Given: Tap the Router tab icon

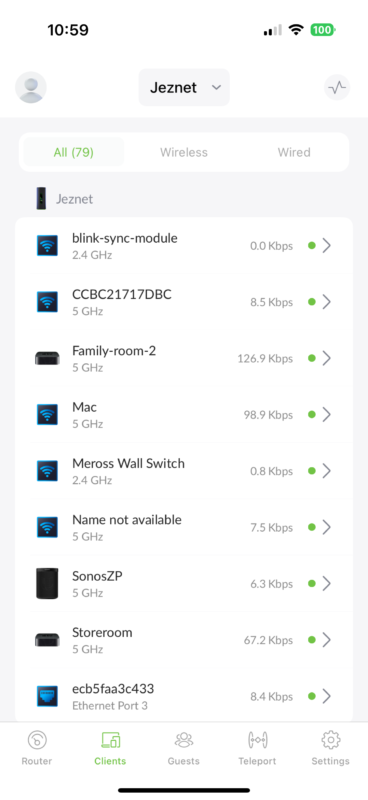Looking at the screenshot, I should click(x=37, y=739).
